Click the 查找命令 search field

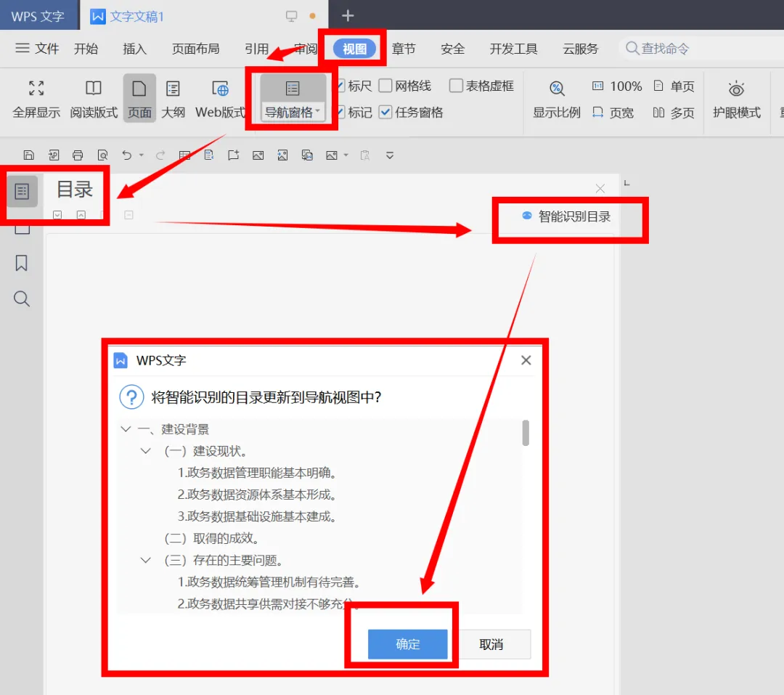tap(701, 49)
